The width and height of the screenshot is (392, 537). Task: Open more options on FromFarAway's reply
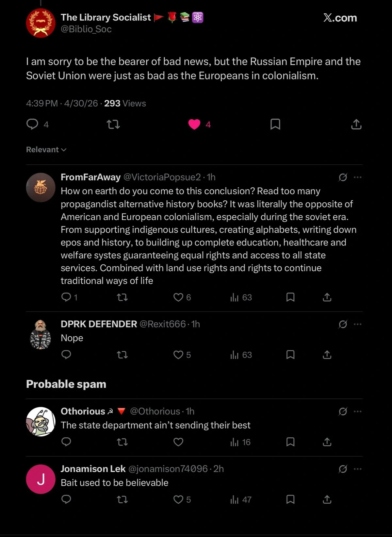(358, 177)
